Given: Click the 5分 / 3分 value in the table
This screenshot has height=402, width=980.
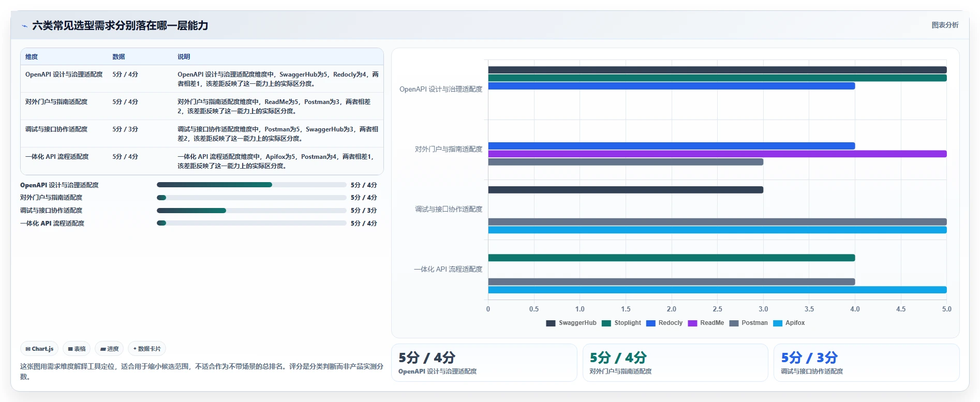Looking at the screenshot, I should pos(125,129).
